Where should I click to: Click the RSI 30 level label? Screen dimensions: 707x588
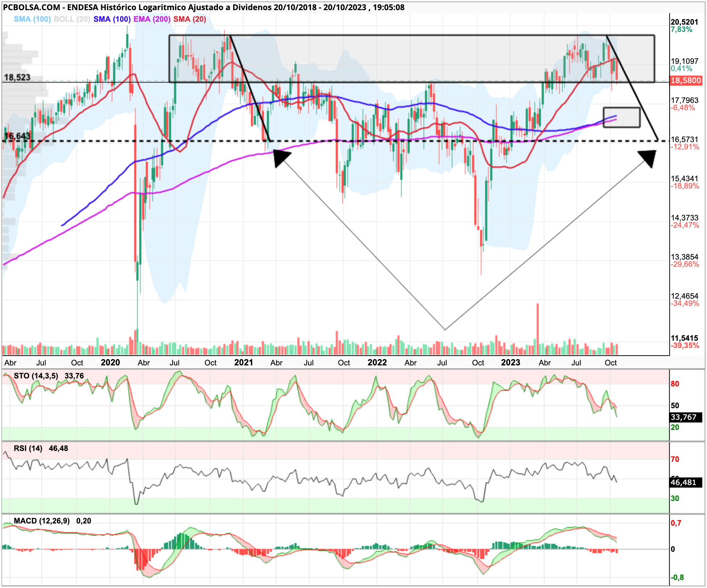click(675, 498)
